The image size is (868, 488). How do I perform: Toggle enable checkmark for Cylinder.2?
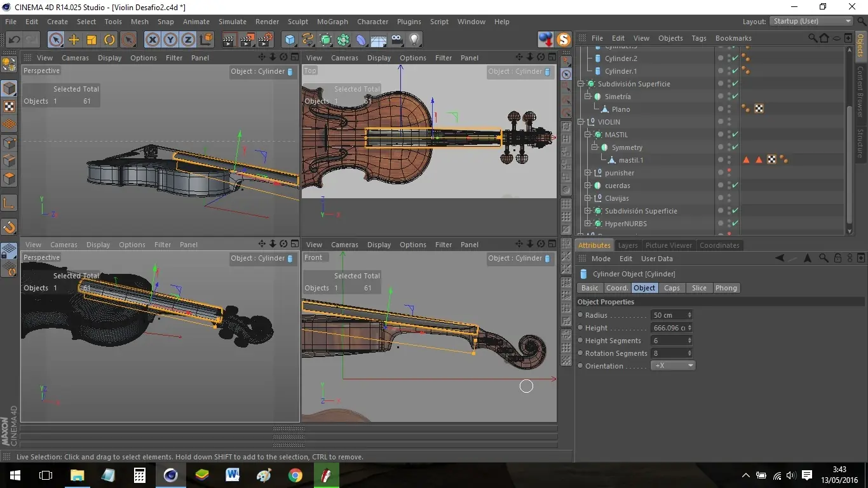point(735,58)
